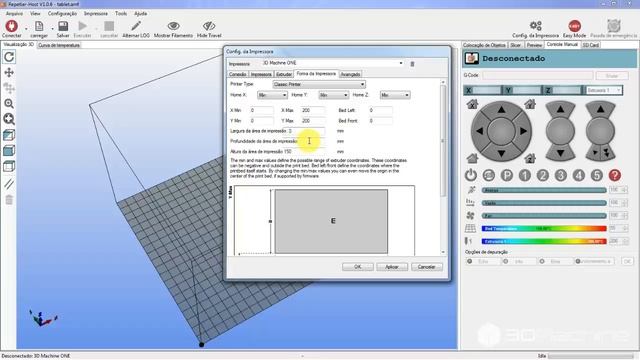640x360 pixels.
Task: Click Home Z house icon
Action: (530, 158)
